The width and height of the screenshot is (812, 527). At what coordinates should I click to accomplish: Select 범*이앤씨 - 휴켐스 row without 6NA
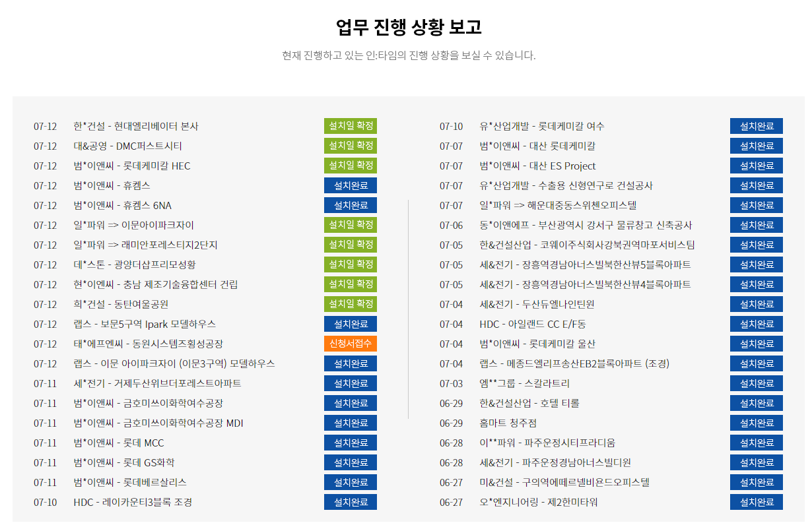112,185
